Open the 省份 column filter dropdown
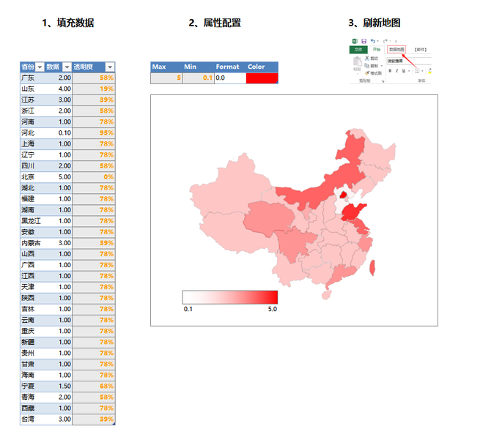491x448 pixels. click(x=40, y=67)
